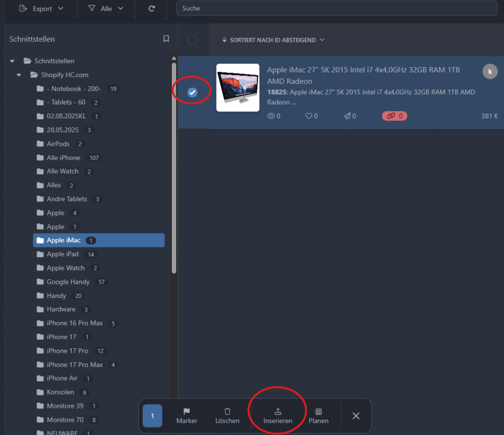Image resolution: width=504 pixels, height=435 pixels.
Task: Open the Alle filter dropdown
Action: coord(106,8)
